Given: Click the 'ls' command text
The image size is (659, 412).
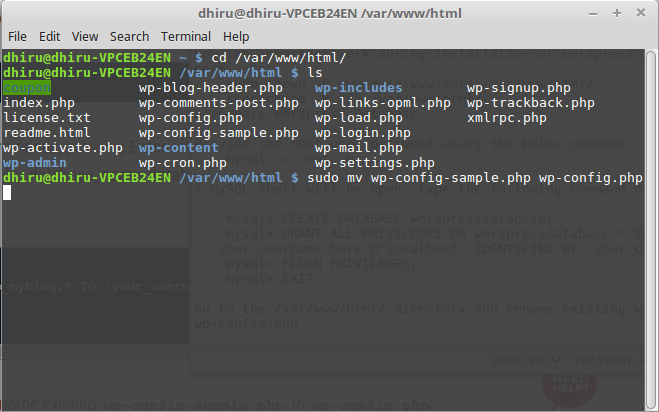Looking at the screenshot, I should pos(315,73).
